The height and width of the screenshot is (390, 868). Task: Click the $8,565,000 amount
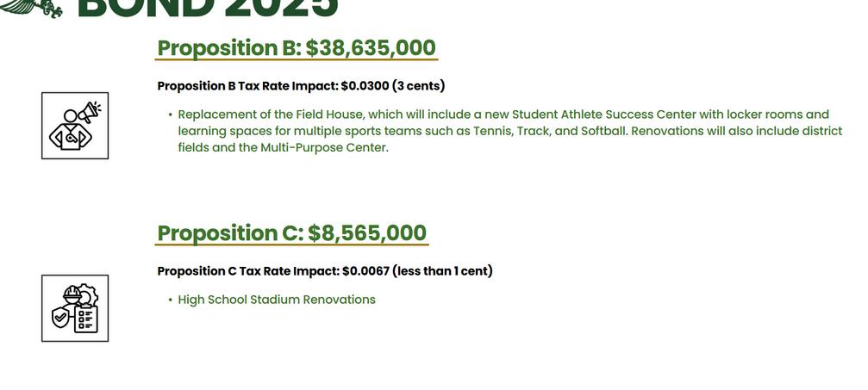[x=367, y=233]
